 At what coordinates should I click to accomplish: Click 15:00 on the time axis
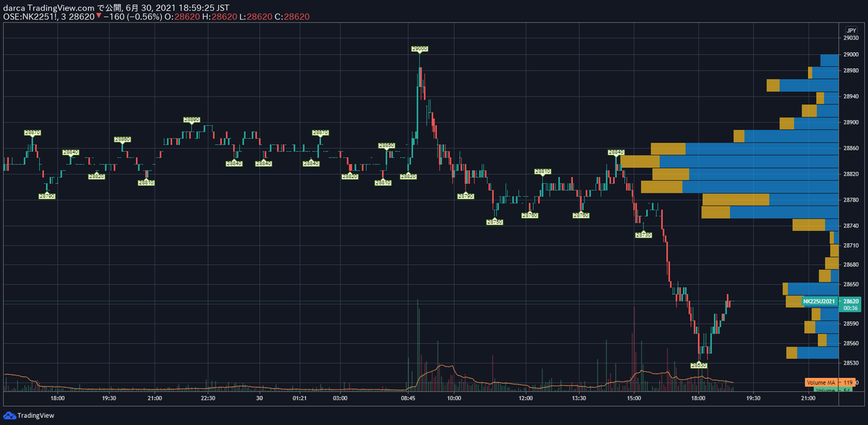click(x=634, y=398)
